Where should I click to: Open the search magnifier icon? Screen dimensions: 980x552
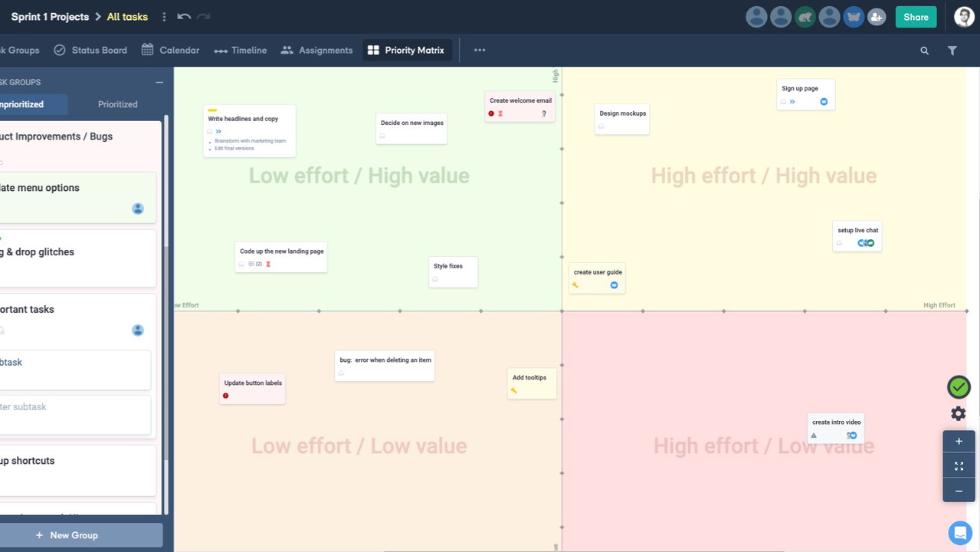tap(924, 51)
